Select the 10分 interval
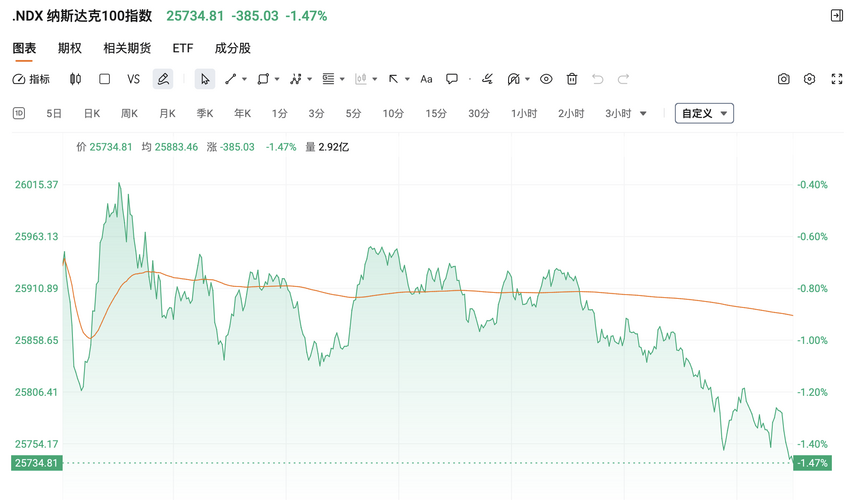This screenshot has width=855, height=500. tap(393, 113)
